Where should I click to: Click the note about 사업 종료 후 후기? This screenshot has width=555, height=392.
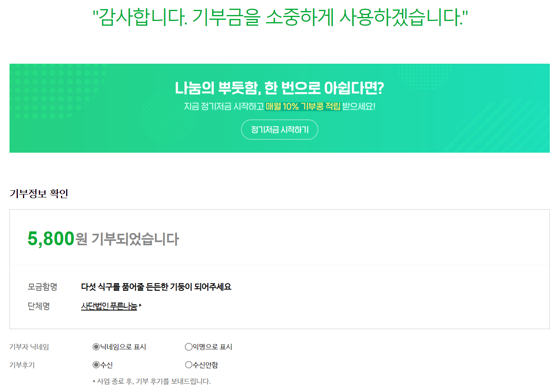point(152,381)
